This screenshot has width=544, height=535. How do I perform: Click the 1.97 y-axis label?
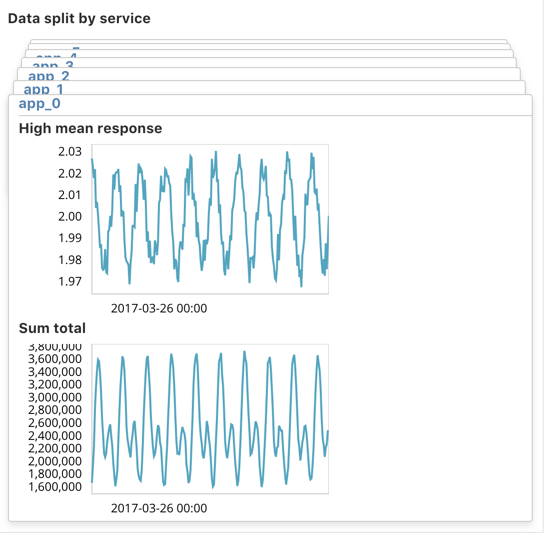70,281
